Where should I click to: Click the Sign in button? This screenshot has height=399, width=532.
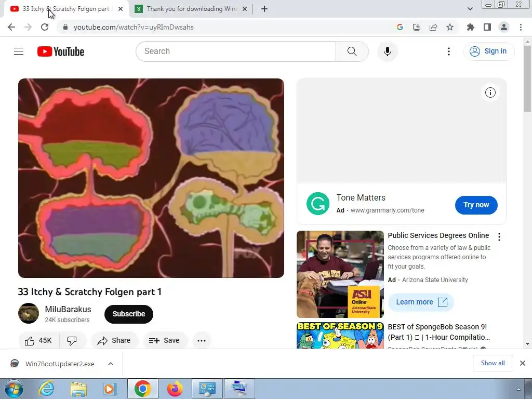pos(489,51)
